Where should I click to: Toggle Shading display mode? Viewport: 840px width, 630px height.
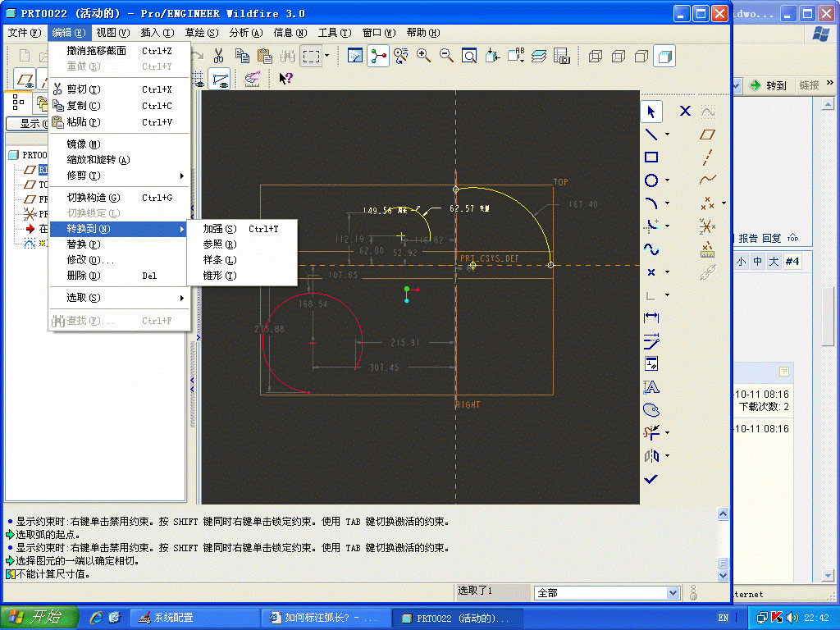pos(664,56)
